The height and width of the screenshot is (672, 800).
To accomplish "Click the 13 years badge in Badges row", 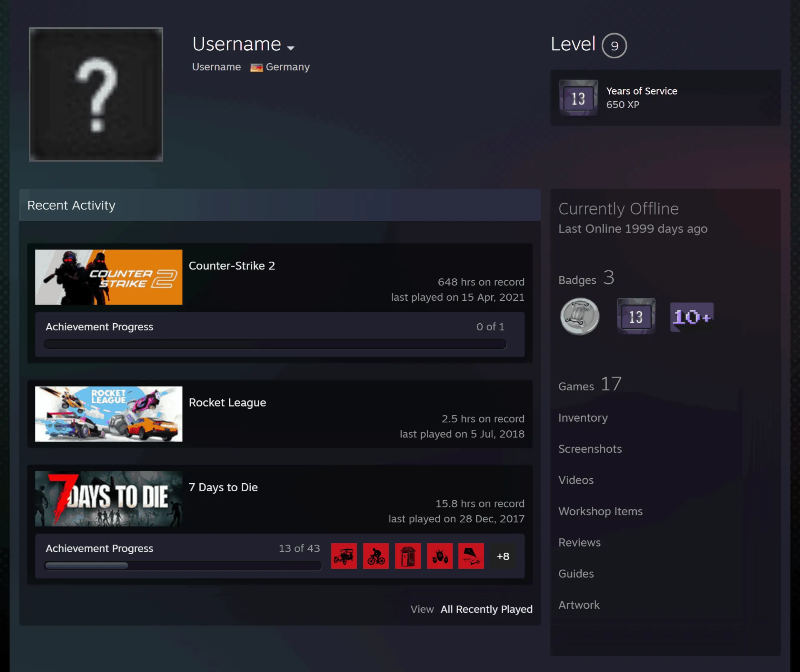I will [636, 317].
